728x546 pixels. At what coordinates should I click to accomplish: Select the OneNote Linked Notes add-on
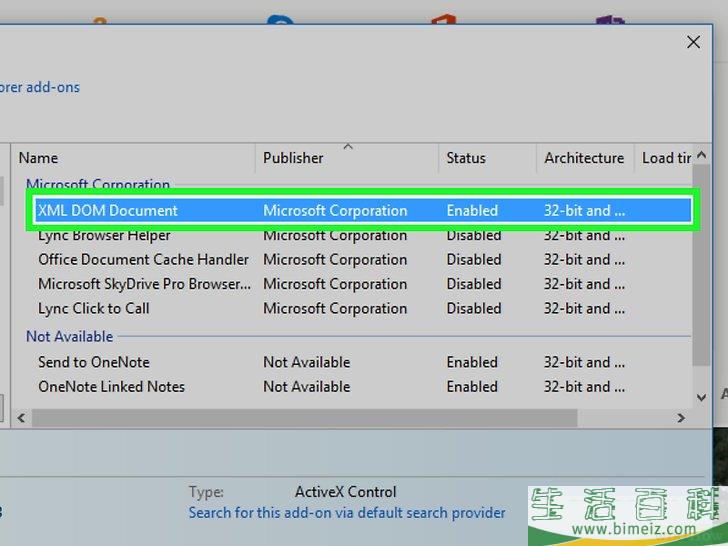click(x=363, y=386)
